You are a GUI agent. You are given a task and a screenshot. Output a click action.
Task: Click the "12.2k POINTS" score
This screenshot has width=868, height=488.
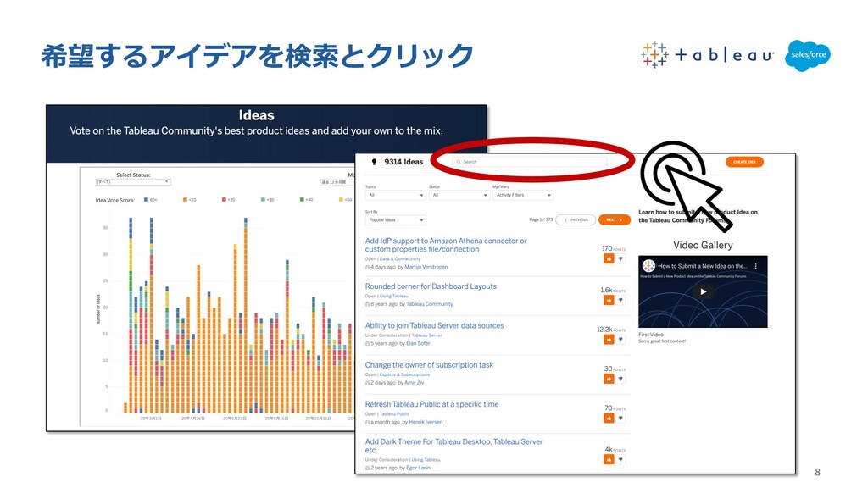point(611,330)
